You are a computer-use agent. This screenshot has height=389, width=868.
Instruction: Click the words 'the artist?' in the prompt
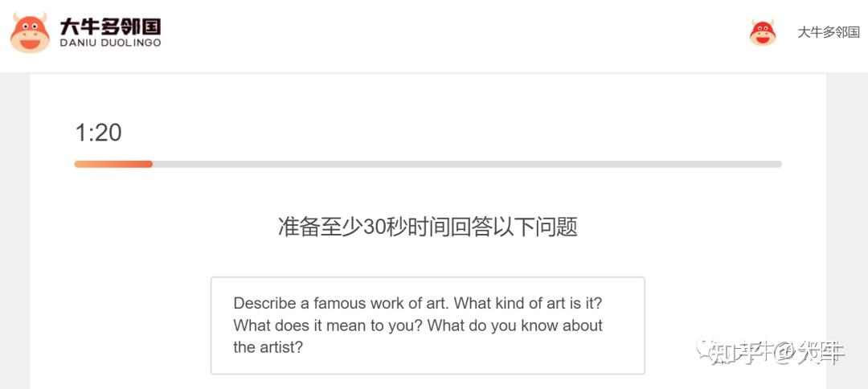268,347
